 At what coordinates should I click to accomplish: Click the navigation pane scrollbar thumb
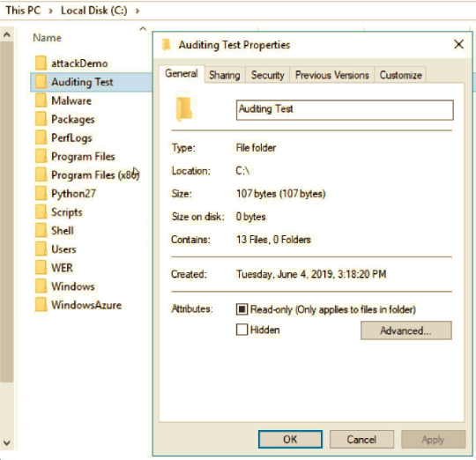point(7,211)
